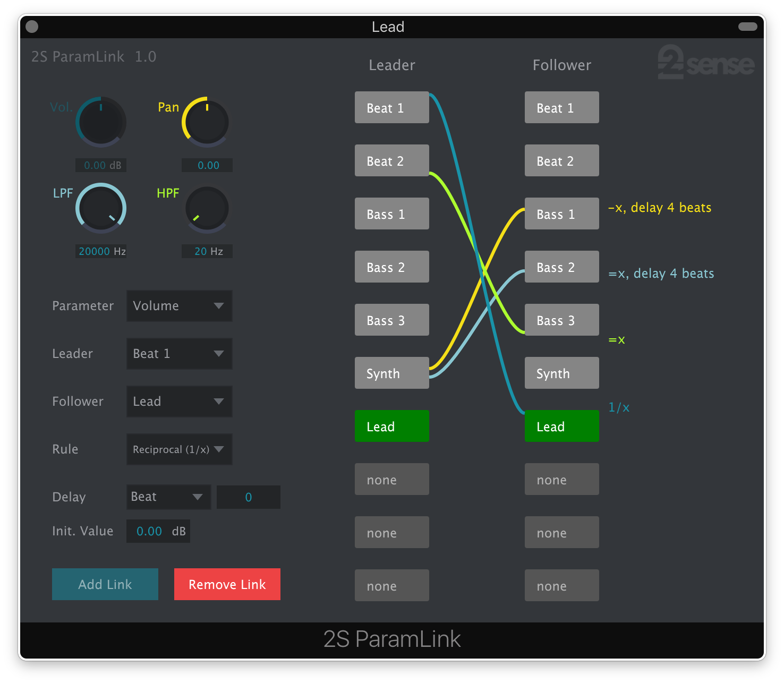Click the green '=x' rule label
The width and height of the screenshot is (784, 683).
coord(617,340)
